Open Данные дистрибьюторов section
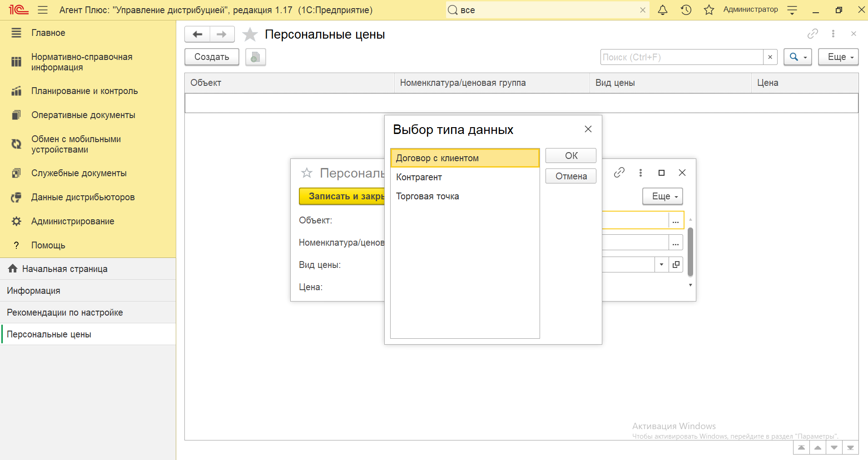 point(88,197)
